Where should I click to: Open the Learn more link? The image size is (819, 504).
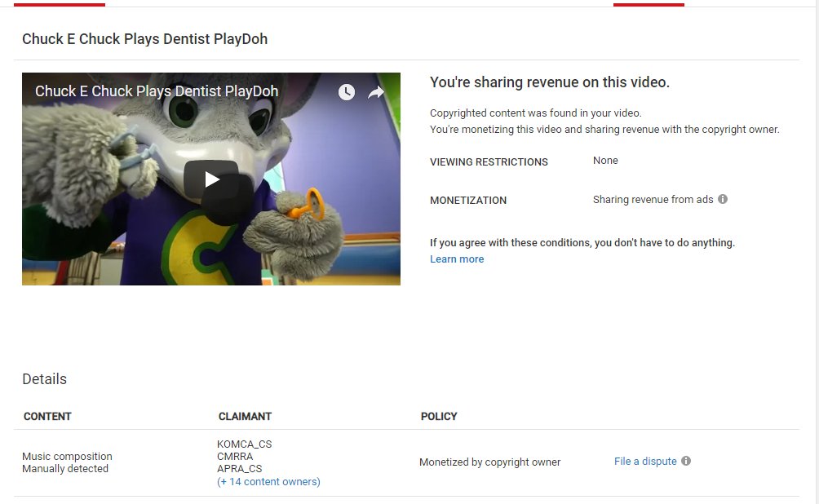coord(457,259)
